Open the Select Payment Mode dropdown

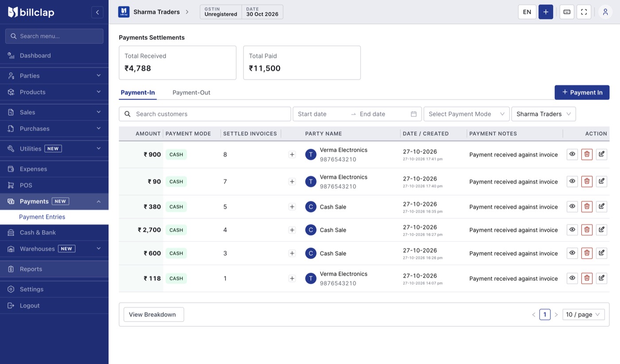(x=466, y=114)
